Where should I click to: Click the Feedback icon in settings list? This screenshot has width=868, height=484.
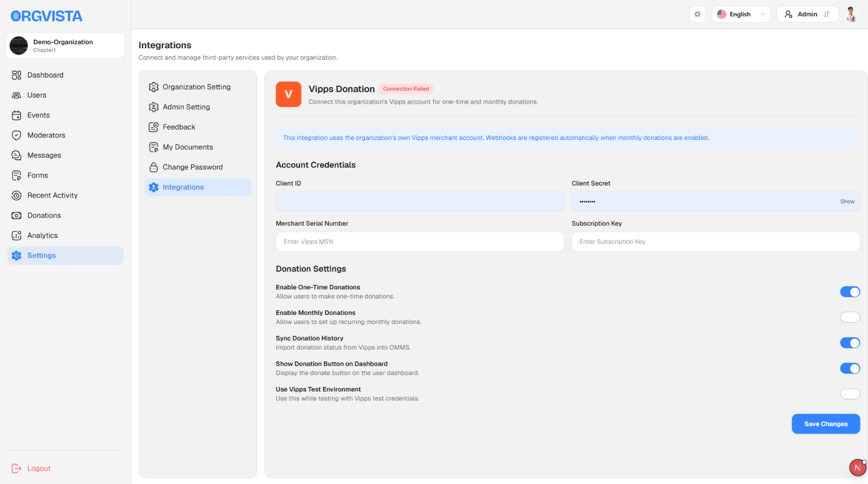[x=154, y=127]
